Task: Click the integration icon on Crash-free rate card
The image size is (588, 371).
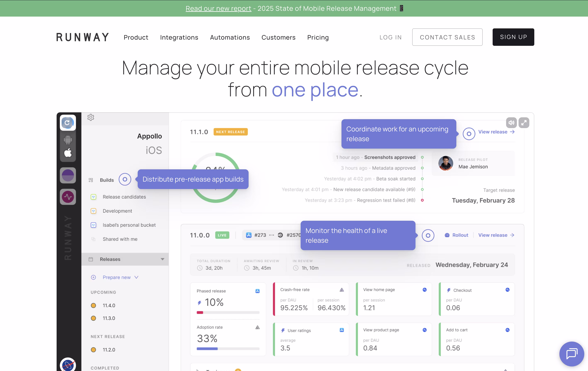Action: 342,290
